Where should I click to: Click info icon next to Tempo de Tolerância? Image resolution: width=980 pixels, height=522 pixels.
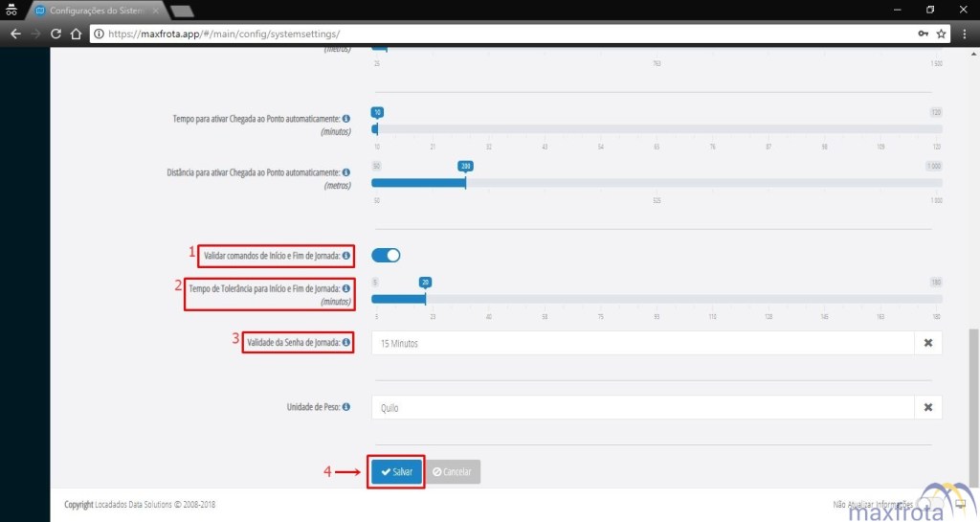point(345,288)
